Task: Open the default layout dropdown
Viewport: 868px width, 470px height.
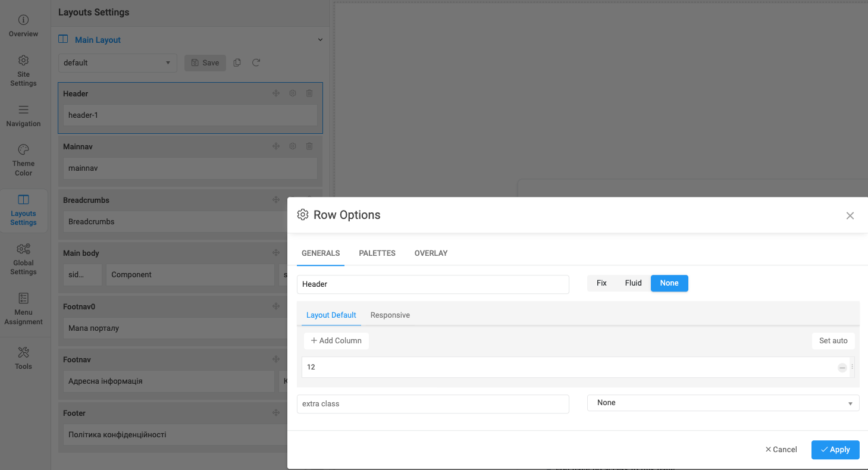Action: coord(117,63)
